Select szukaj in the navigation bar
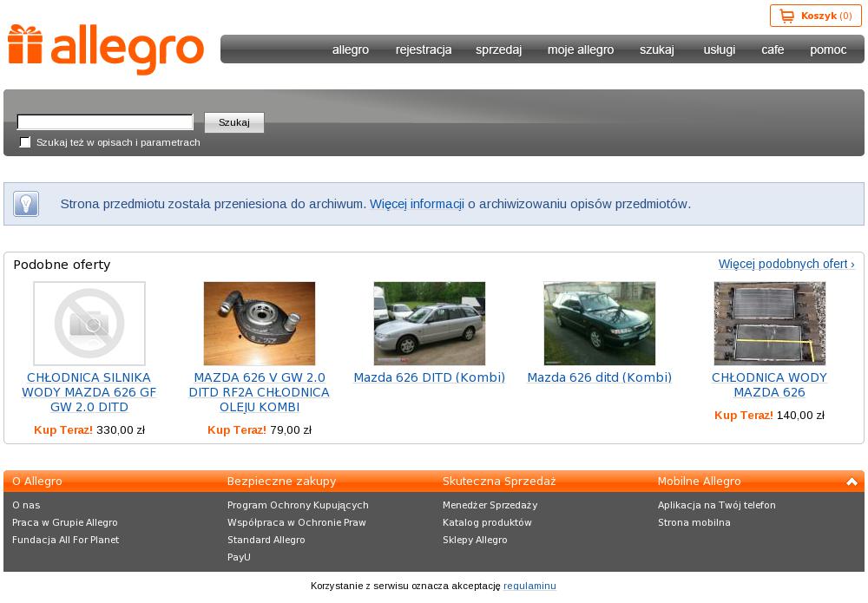Viewport: 868px width, 603px height. [x=657, y=49]
